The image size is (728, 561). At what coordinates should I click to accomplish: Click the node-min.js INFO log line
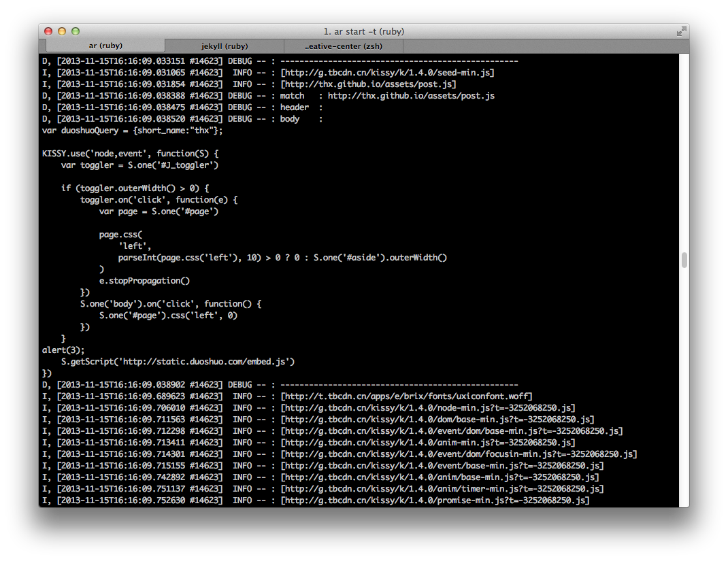[309, 408]
